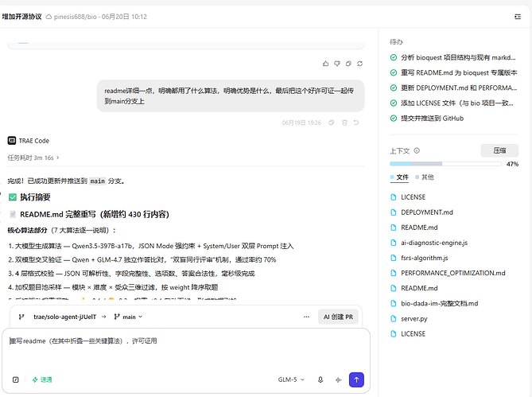Copy the reply using the icon beside thumbs down
532x397 pixels.
point(348,64)
